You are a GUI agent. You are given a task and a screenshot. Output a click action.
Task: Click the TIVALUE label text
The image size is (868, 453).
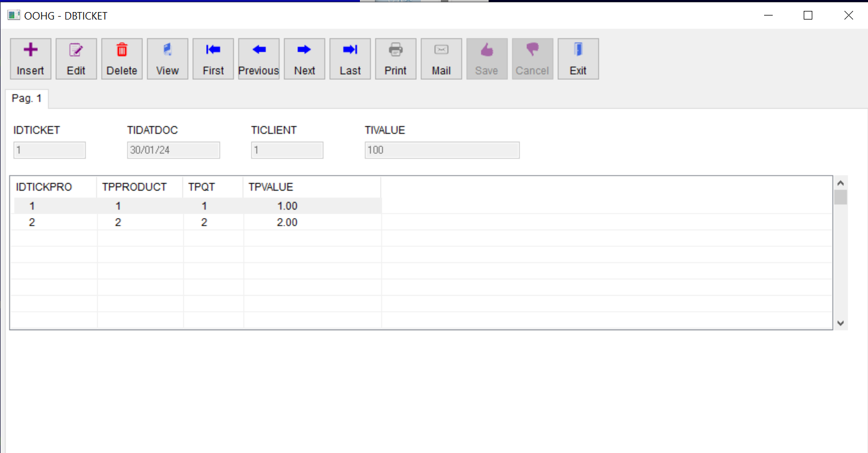385,130
